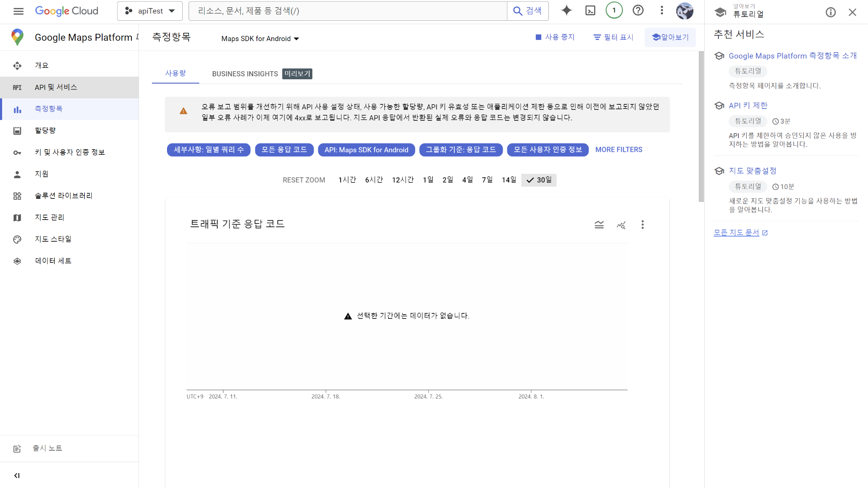Click the 알아보기 learn button
This screenshot has height=488, width=868.
(x=670, y=37)
